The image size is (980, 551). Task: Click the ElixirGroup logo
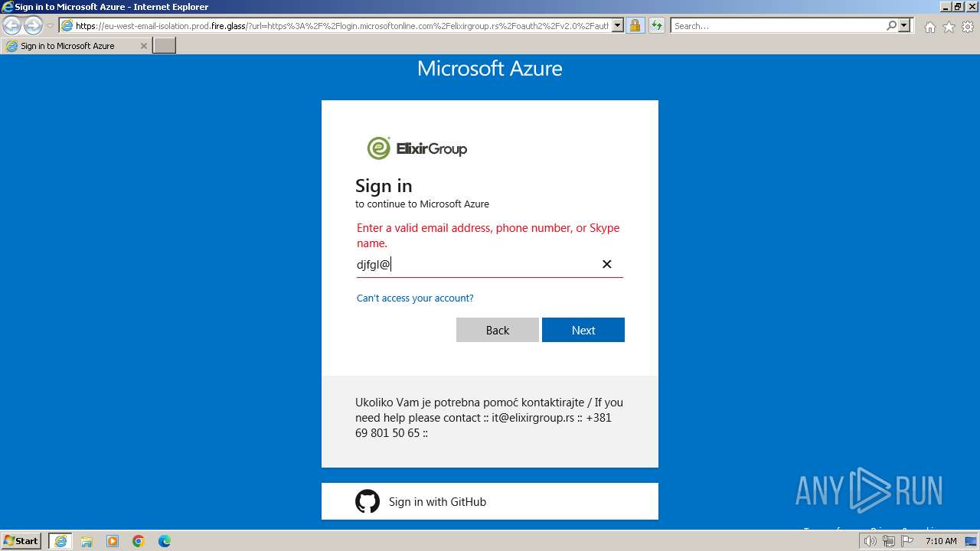pyautogui.click(x=416, y=148)
